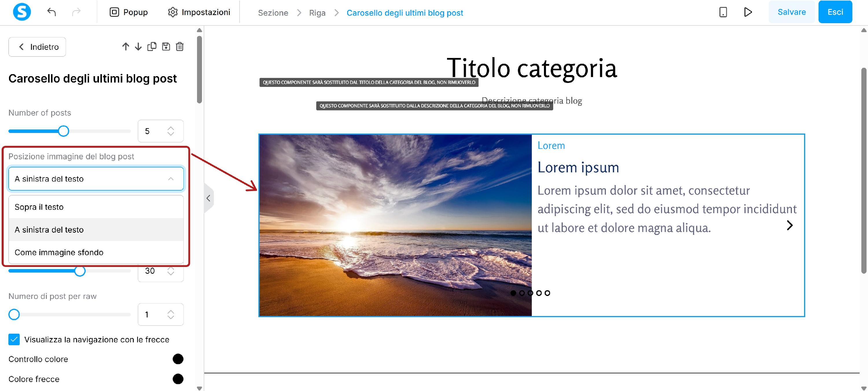Increase Number of posts with stepper
Viewport: 868px width, 391px height.
pyautogui.click(x=171, y=128)
